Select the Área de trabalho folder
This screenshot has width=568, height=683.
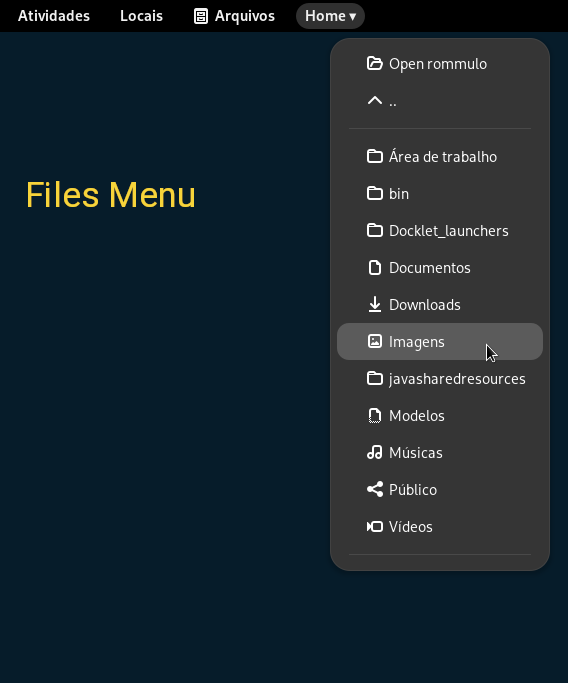[x=440, y=156]
